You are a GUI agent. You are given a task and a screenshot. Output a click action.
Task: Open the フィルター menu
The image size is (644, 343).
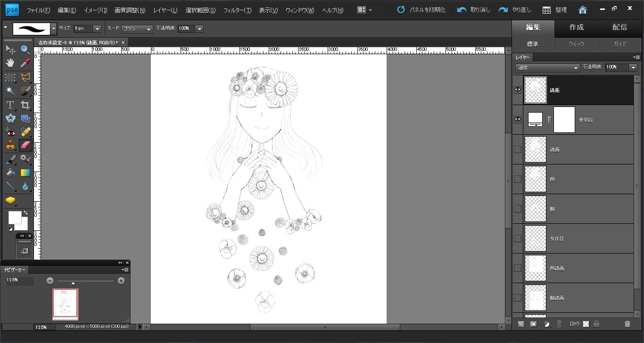point(237,10)
